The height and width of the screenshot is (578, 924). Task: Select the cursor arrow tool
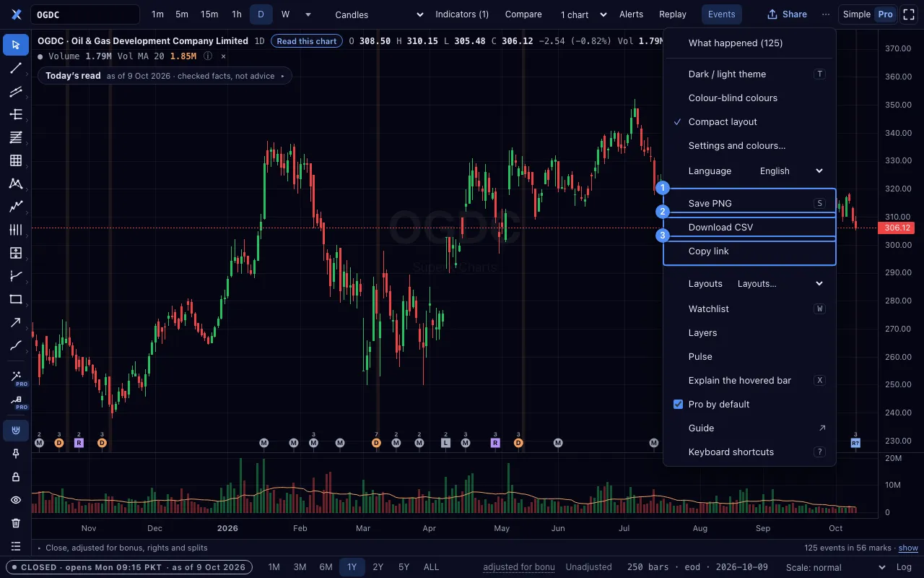16,45
